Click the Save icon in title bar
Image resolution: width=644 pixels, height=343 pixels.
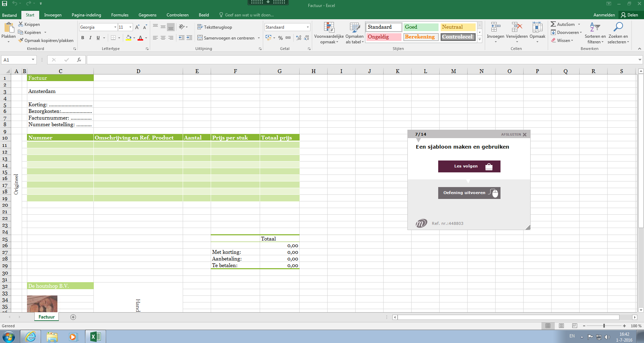[5, 3]
